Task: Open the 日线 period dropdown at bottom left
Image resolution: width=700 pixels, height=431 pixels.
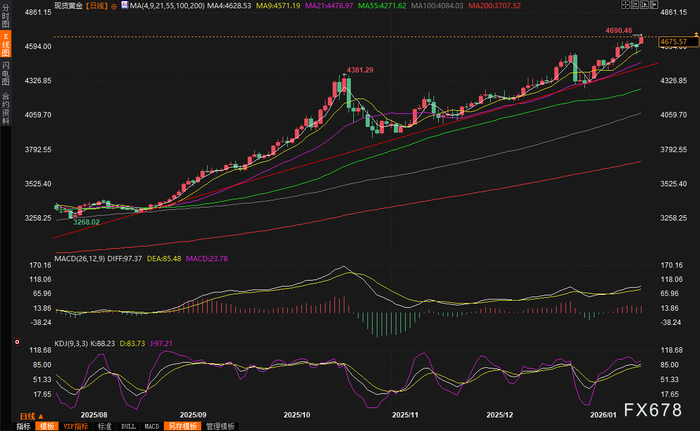Action: (31, 416)
